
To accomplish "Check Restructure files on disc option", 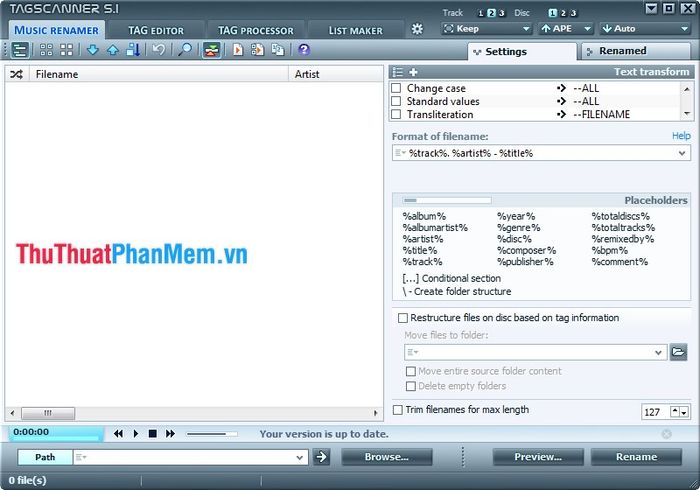I will (403, 318).
